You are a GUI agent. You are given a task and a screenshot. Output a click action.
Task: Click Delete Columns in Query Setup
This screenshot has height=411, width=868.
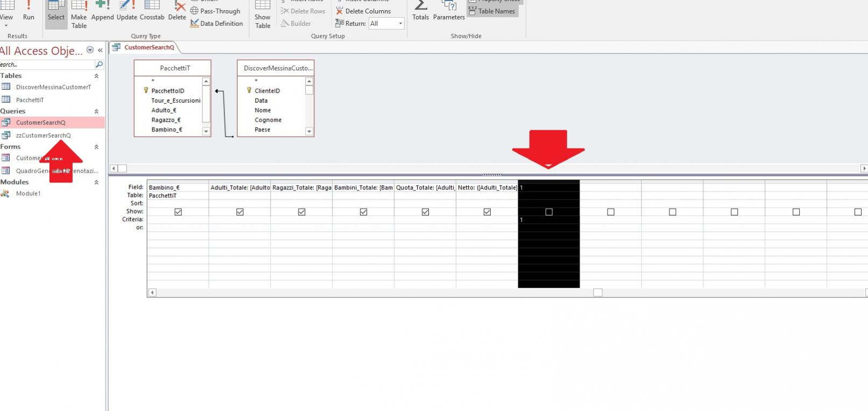point(363,11)
